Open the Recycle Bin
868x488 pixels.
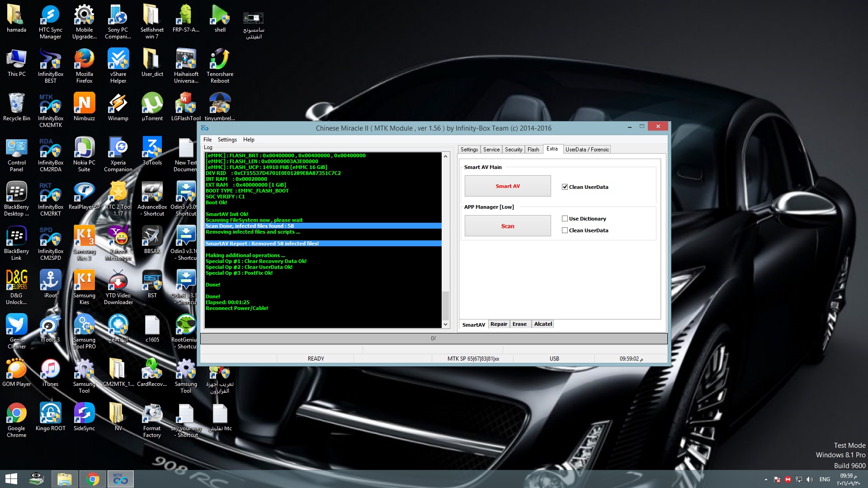pos(16,107)
